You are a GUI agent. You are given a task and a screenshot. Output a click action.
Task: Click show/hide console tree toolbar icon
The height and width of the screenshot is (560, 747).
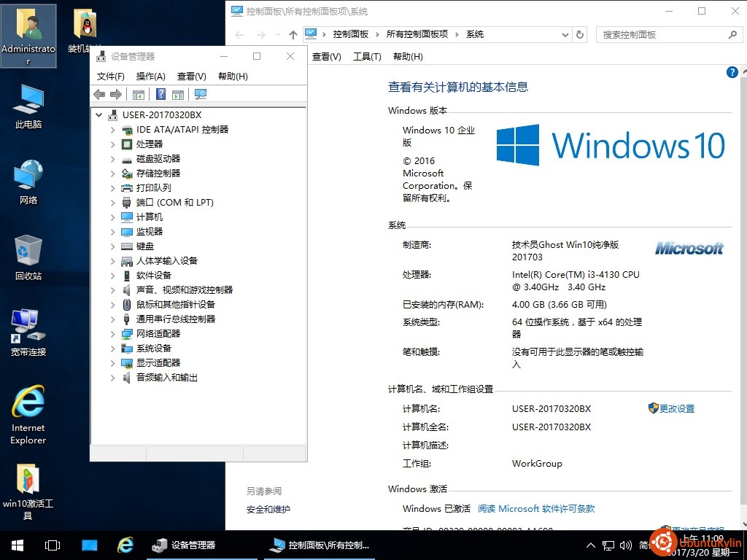138,94
